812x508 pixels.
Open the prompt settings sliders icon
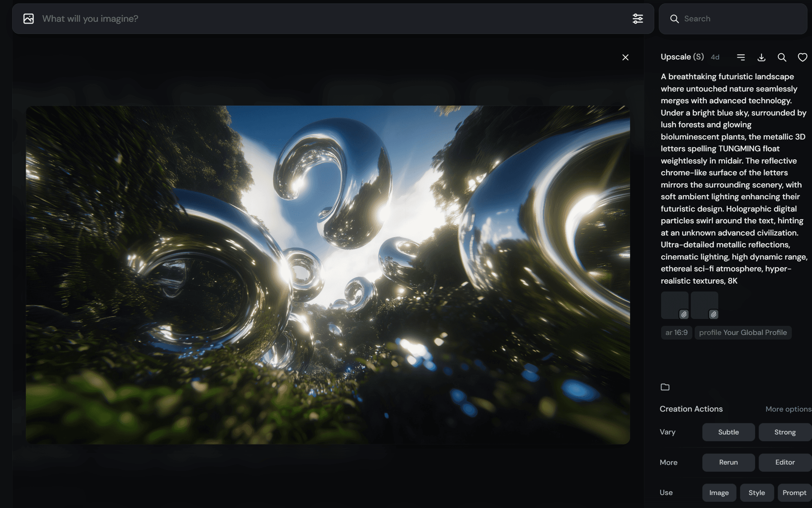[638, 19]
